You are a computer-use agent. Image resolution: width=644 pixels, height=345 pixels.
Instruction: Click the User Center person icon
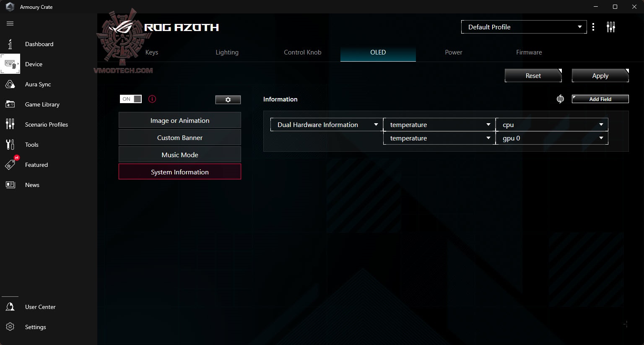(x=10, y=307)
